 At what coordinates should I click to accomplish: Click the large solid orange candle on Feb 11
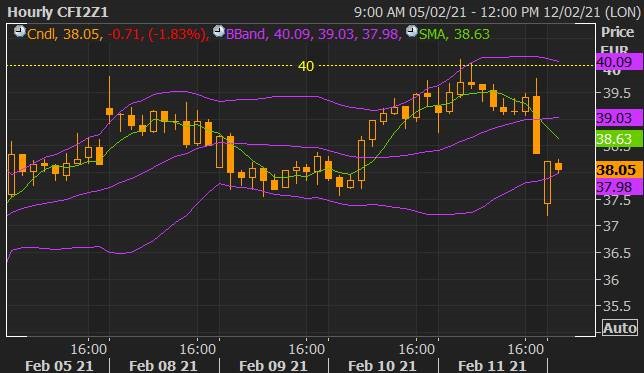(536, 125)
